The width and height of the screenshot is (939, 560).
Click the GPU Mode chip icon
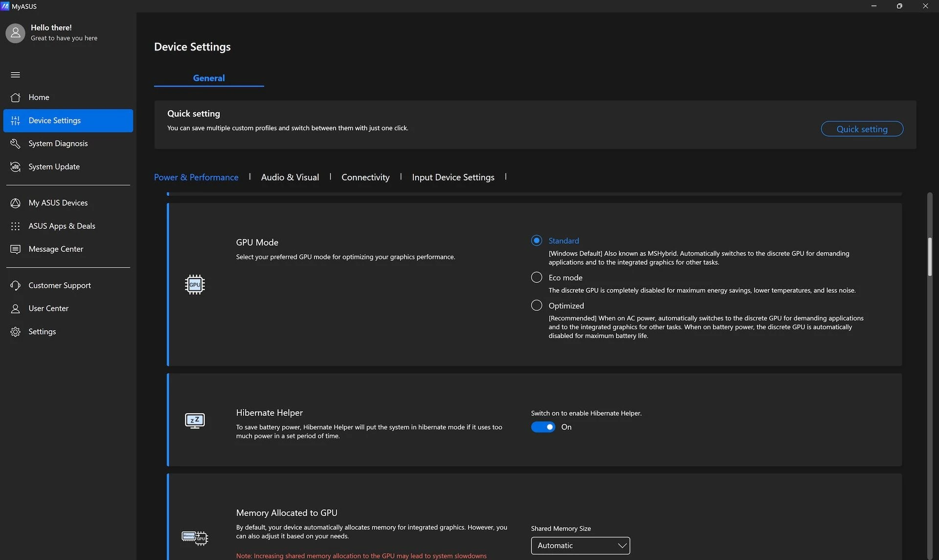tap(195, 284)
